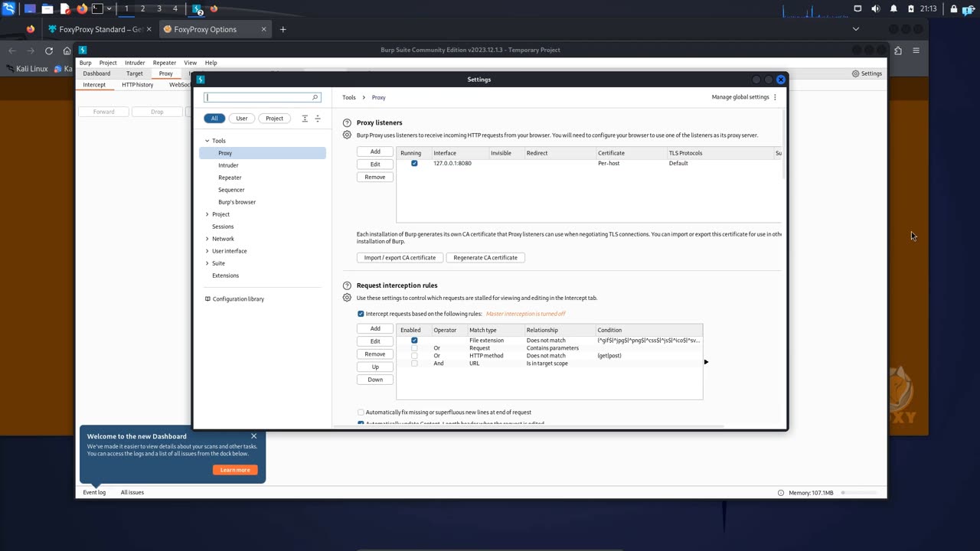Open the Configuration library book icon
This screenshot has height=551, width=980.
pos(207,298)
